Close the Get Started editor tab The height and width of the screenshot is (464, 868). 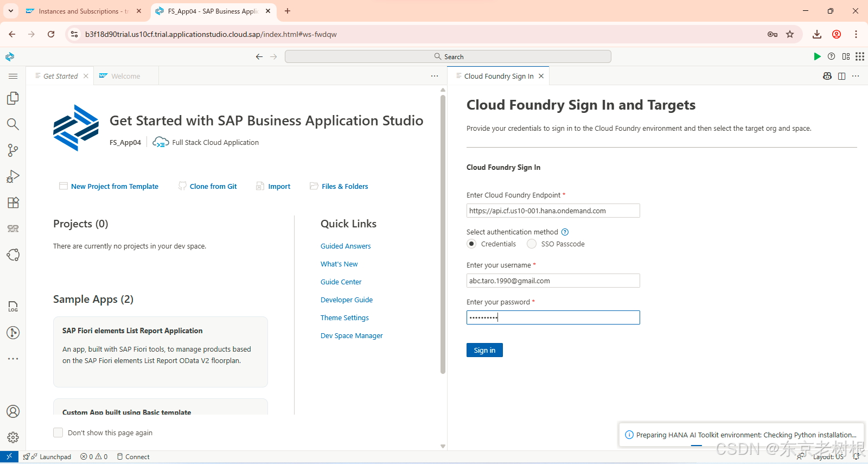click(x=86, y=76)
